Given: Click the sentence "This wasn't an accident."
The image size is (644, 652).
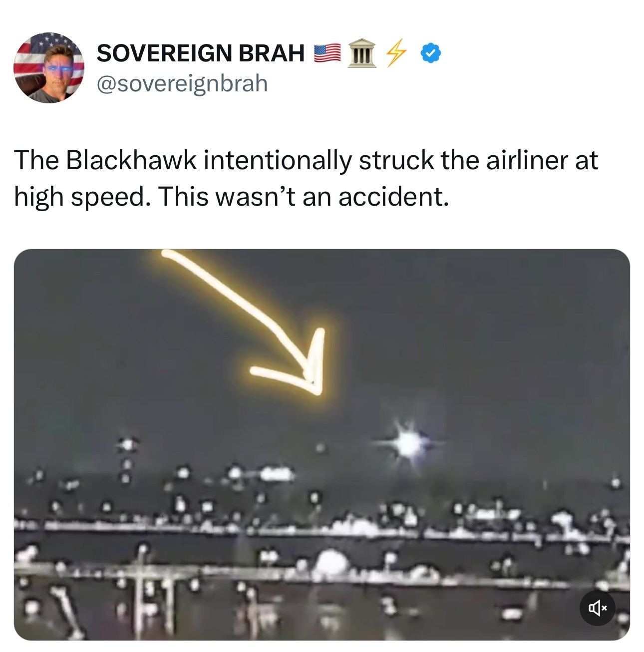Looking at the screenshot, I should (304, 196).
